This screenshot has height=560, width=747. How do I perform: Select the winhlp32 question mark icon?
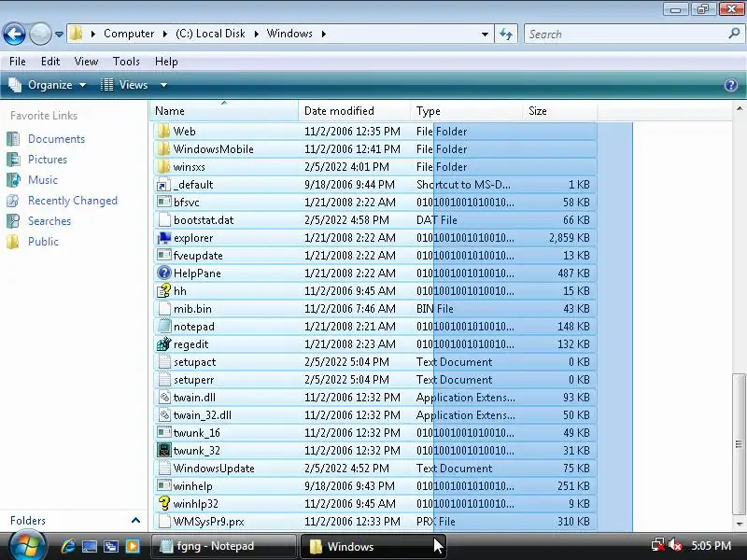(164, 503)
